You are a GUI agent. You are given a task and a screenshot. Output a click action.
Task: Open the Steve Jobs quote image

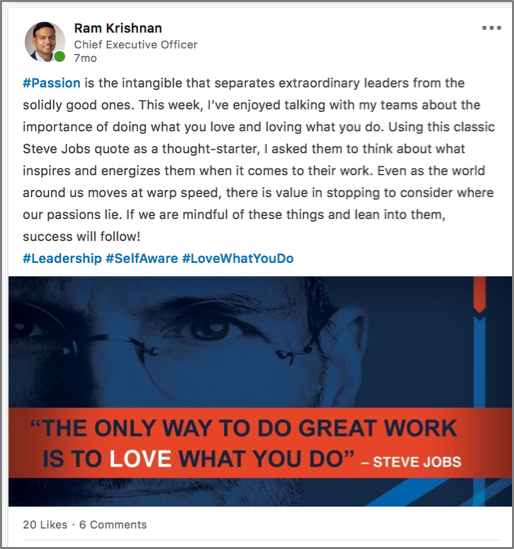(x=260, y=391)
